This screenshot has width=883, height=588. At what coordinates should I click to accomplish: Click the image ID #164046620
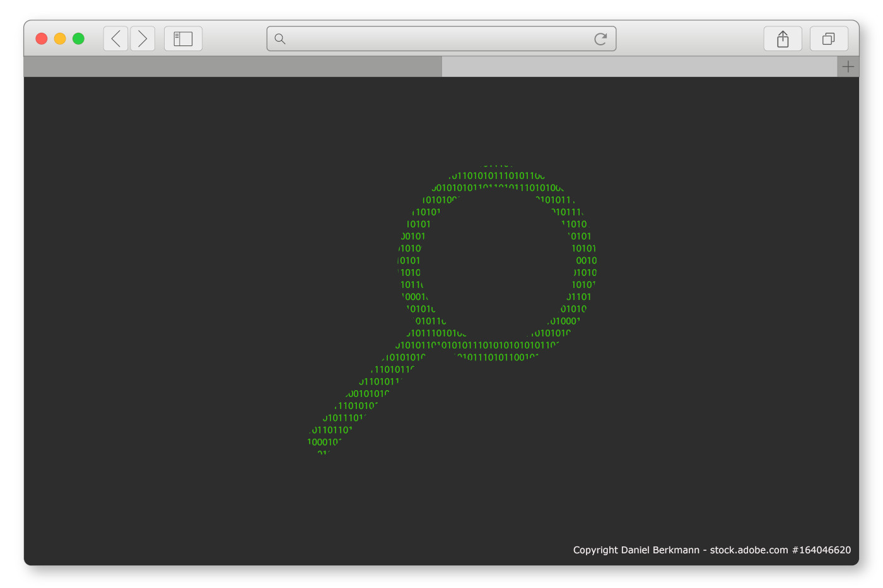[821, 550]
